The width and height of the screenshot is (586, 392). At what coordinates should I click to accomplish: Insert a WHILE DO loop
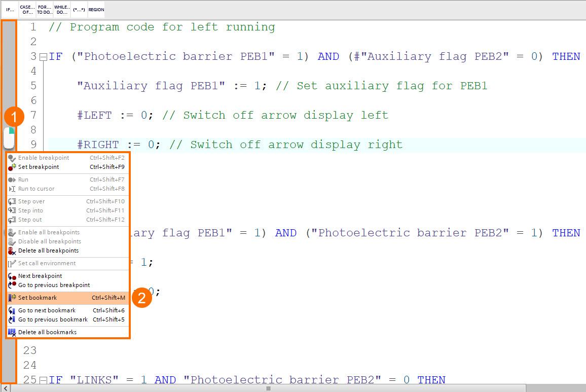point(61,9)
